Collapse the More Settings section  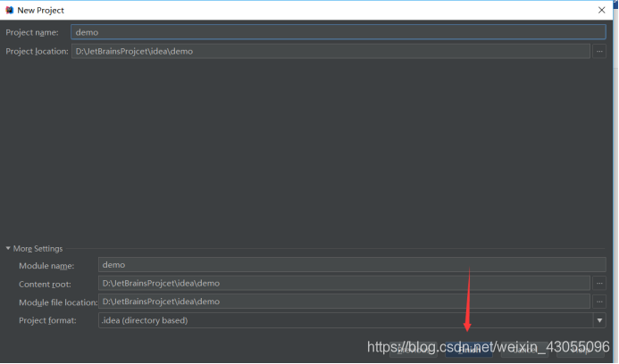[8, 248]
